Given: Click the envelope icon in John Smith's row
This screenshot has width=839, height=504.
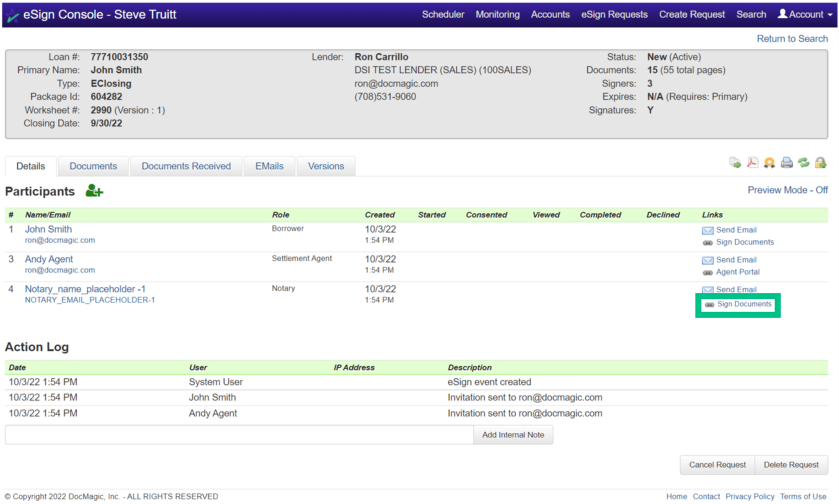Looking at the screenshot, I should point(708,230).
